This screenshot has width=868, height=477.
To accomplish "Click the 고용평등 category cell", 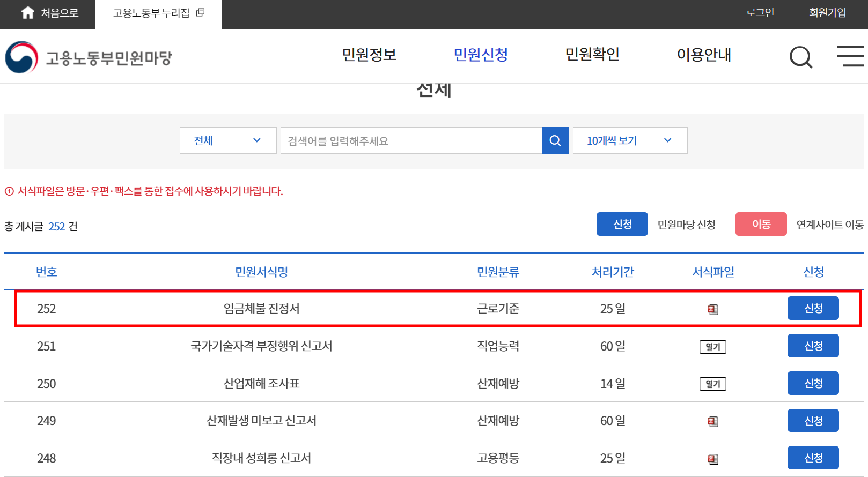I will pyautogui.click(x=498, y=458).
